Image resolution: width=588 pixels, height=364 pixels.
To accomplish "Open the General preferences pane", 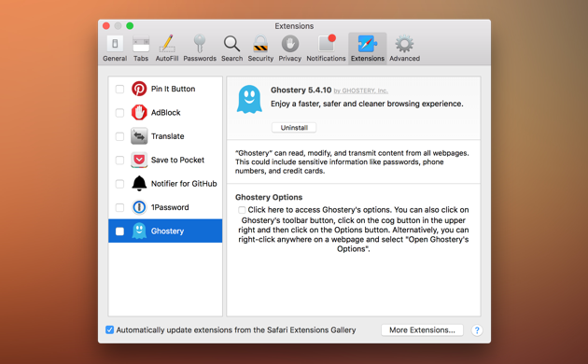I will (x=115, y=49).
